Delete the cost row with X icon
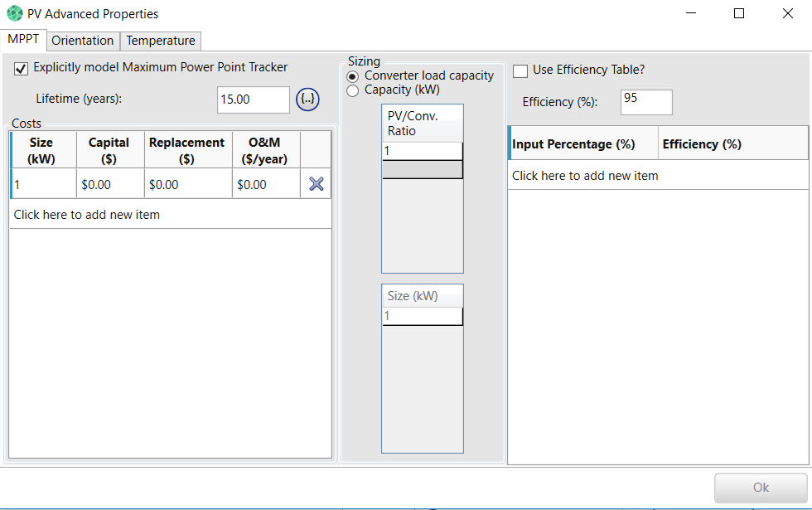Viewport: 812px width, 510px height. (x=316, y=184)
